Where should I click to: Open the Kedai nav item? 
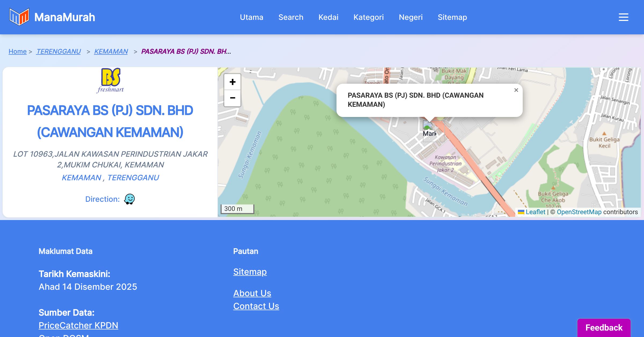(x=328, y=17)
